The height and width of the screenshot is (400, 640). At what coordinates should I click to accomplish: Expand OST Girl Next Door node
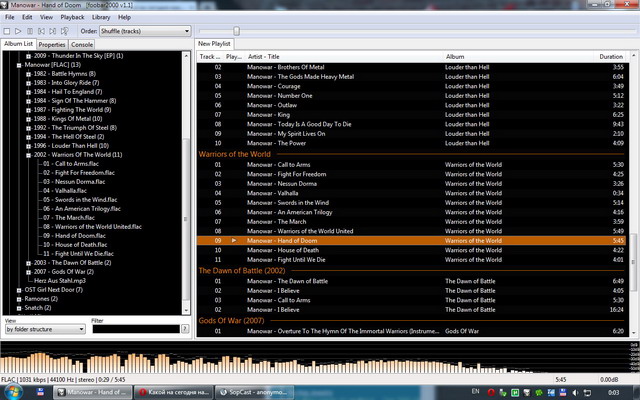point(19,290)
